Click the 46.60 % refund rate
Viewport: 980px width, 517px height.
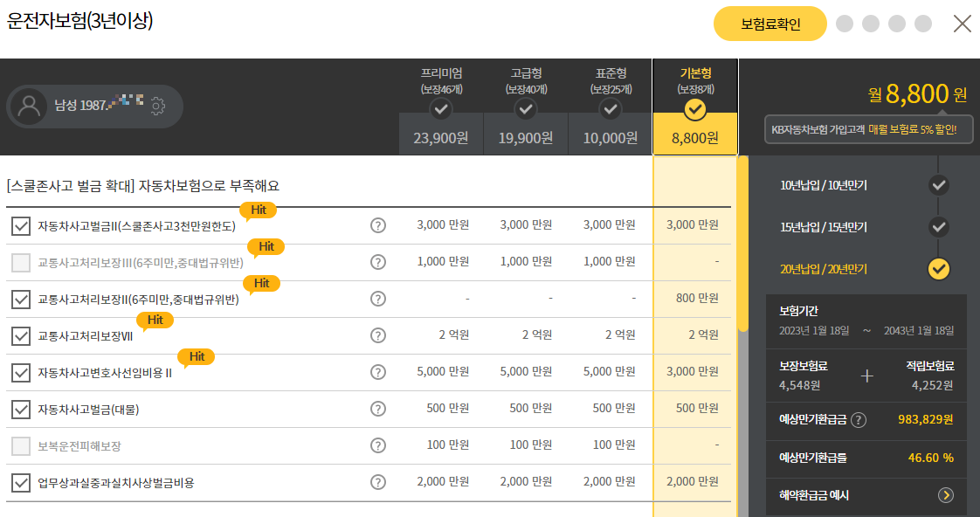[x=930, y=458]
